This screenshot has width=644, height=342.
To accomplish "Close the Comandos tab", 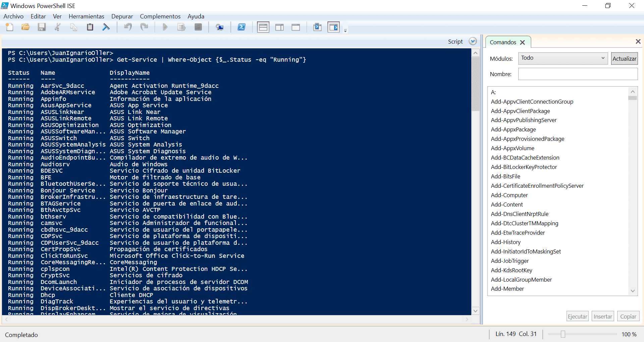I will tap(522, 42).
